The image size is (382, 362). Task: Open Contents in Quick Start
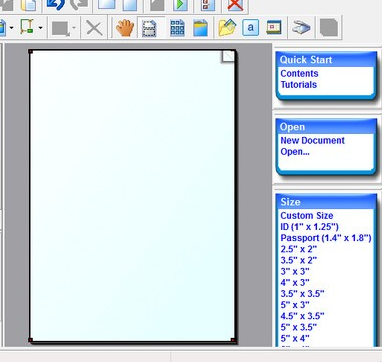pos(299,73)
